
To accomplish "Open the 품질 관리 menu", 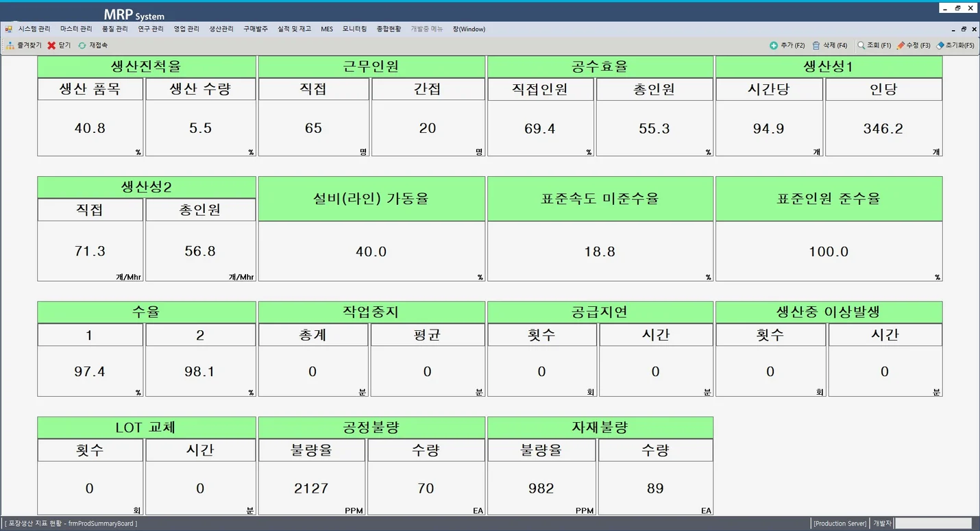I will click(114, 29).
